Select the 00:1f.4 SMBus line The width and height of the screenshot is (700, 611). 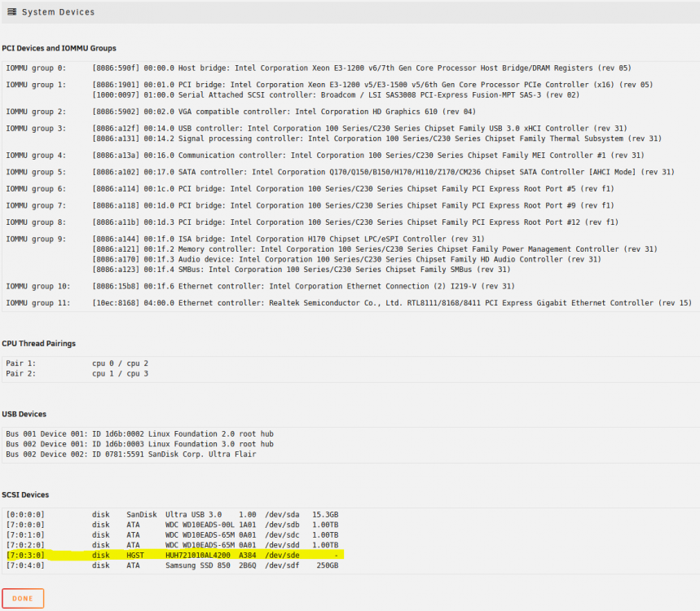pyautogui.click(x=302, y=270)
